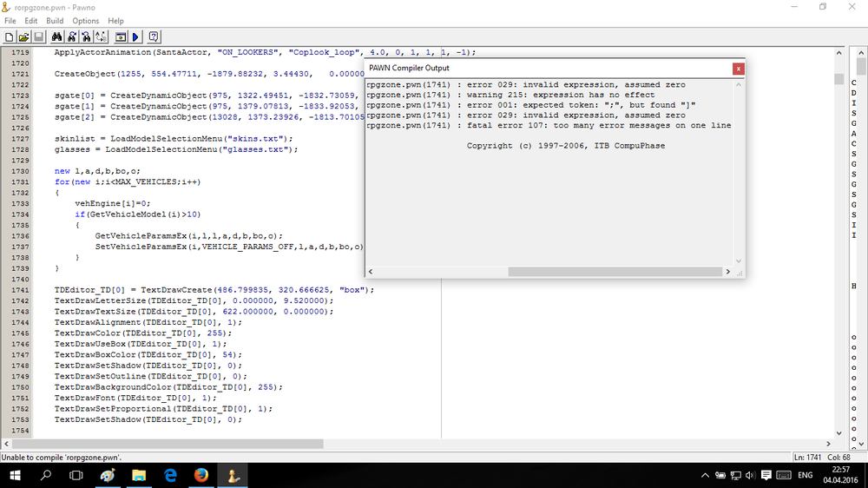
Task: Compile the script with the Compile icon
Action: [120, 37]
